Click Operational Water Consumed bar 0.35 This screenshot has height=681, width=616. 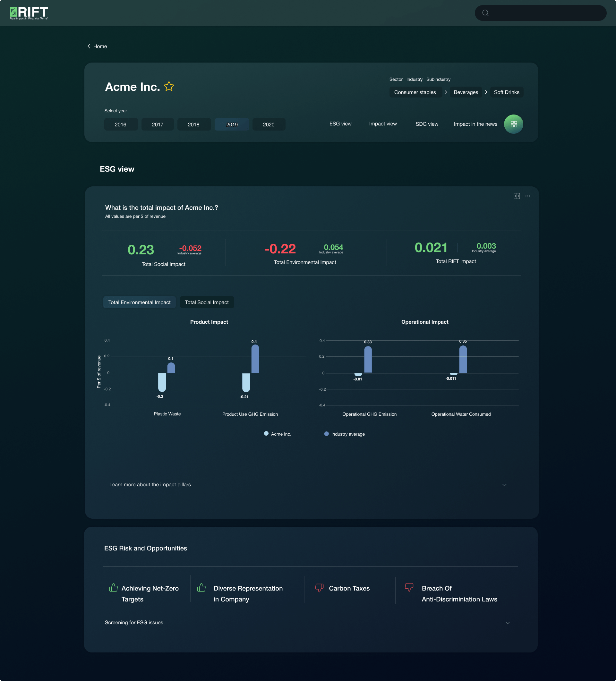(x=463, y=359)
